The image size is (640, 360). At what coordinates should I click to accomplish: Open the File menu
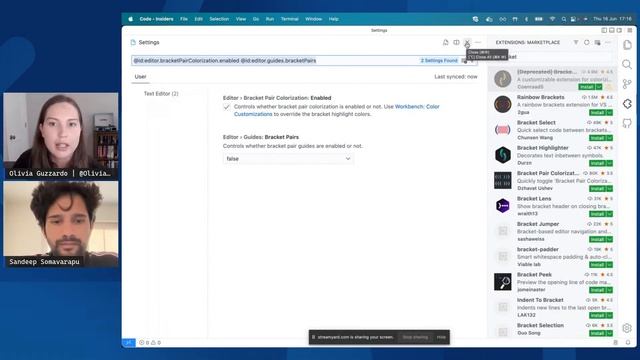pos(184,19)
